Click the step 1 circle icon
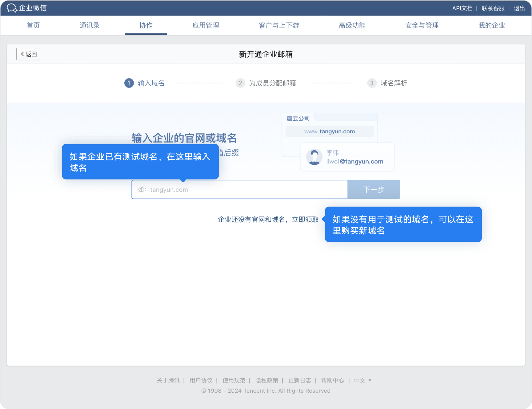 (x=129, y=83)
